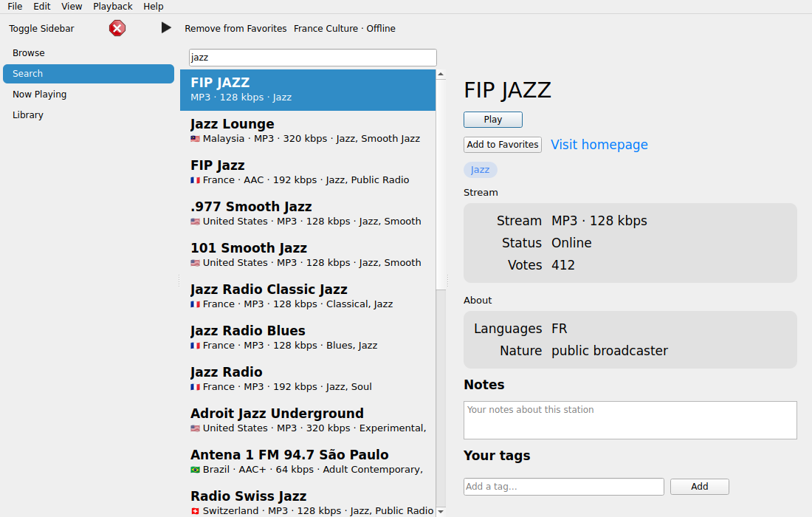Click Remove from Favorites in toolbar
The height and width of the screenshot is (517, 812).
235,29
